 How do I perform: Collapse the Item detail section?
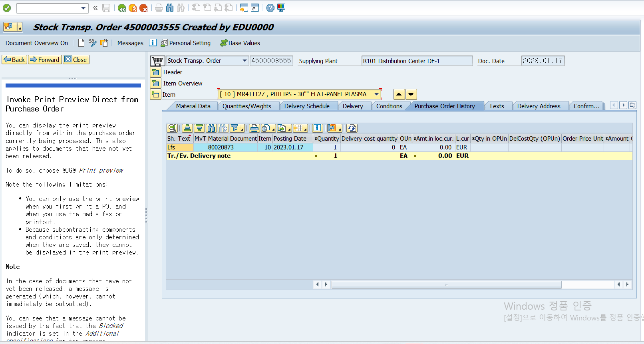coord(155,95)
